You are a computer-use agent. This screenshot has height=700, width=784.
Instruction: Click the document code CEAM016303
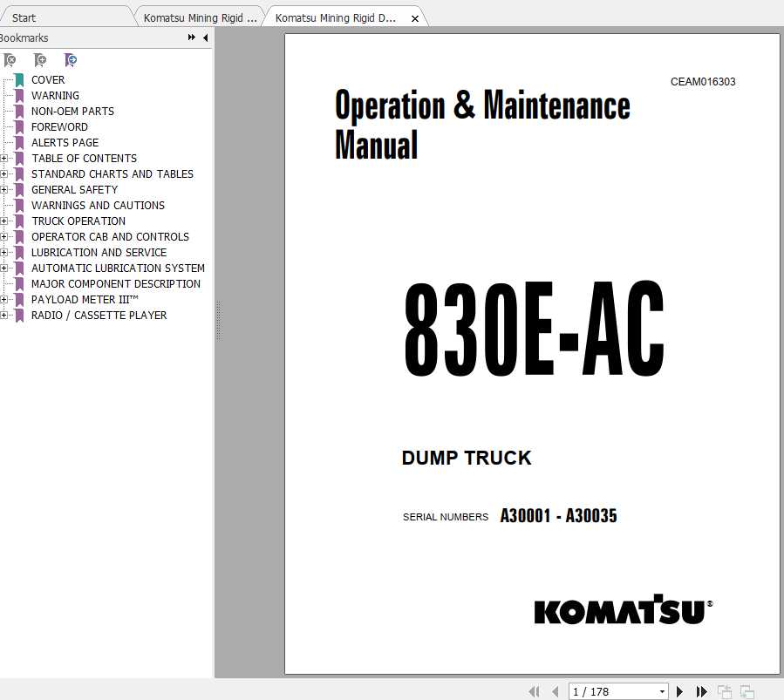pos(703,82)
